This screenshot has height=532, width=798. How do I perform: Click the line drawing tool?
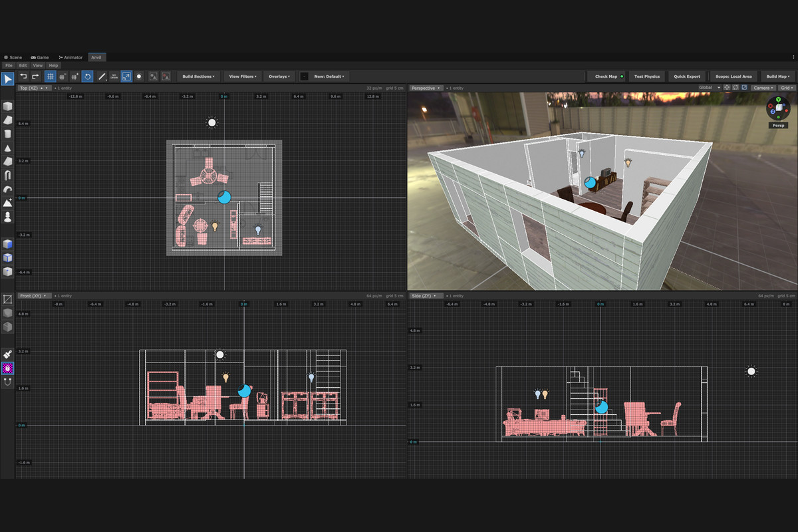(102, 76)
